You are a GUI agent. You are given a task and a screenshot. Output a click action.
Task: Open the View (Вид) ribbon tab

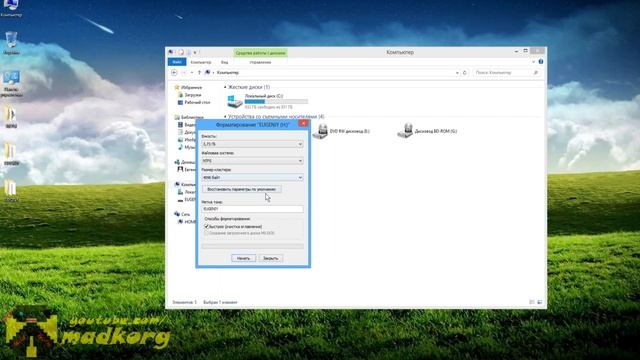click(224, 62)
